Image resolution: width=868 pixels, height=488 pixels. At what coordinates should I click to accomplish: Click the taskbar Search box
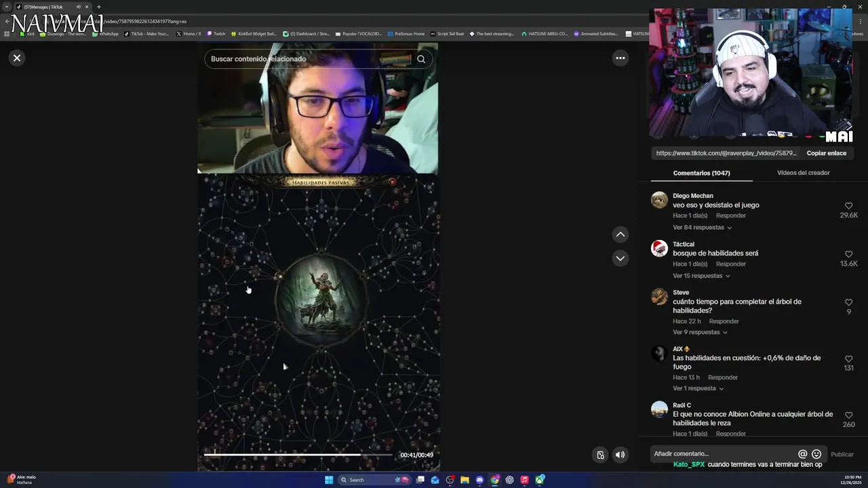(x=375, y=480)
